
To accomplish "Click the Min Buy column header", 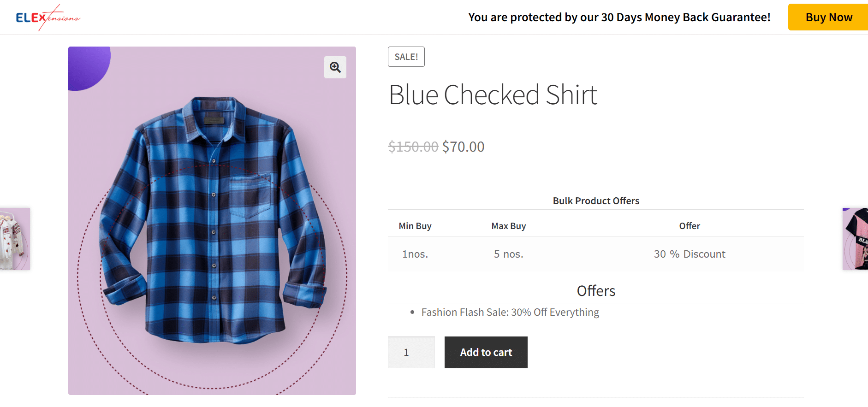I will (x=415, y=226).
